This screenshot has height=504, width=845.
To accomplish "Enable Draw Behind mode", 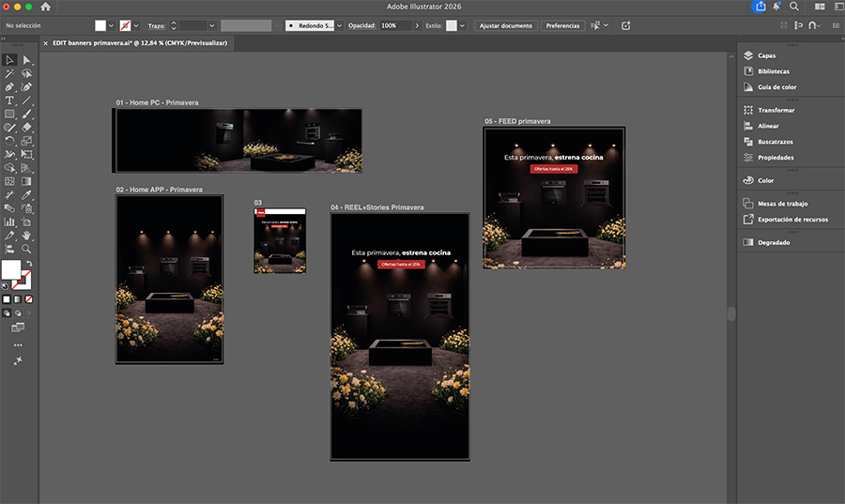I will 18,313.
